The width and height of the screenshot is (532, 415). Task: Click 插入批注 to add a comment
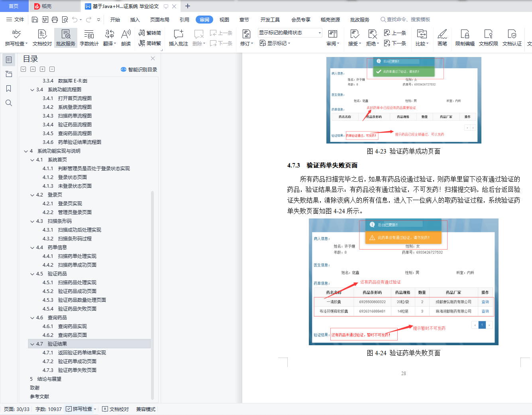pos(179,38)
